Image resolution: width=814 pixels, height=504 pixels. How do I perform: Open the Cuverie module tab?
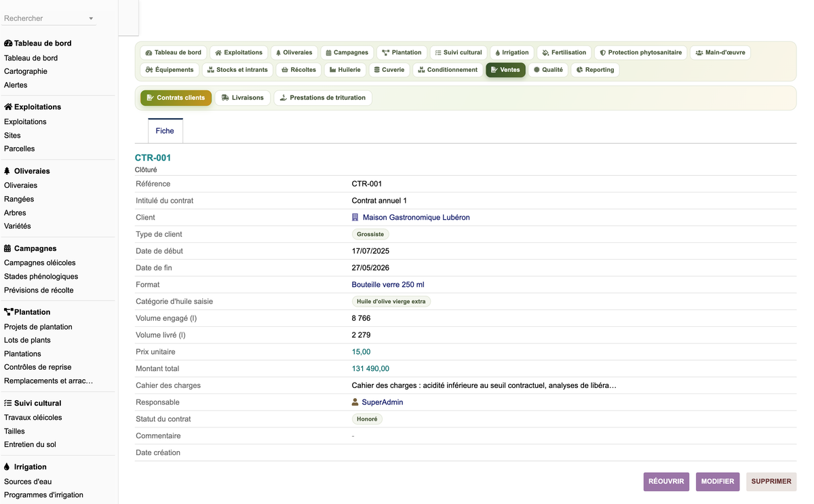[x=389, y=69]
